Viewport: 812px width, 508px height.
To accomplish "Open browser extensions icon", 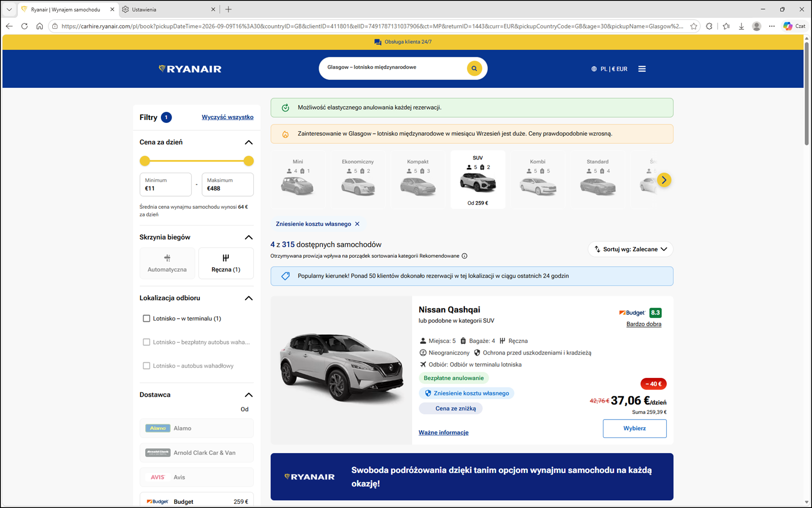I will [709, 26].
